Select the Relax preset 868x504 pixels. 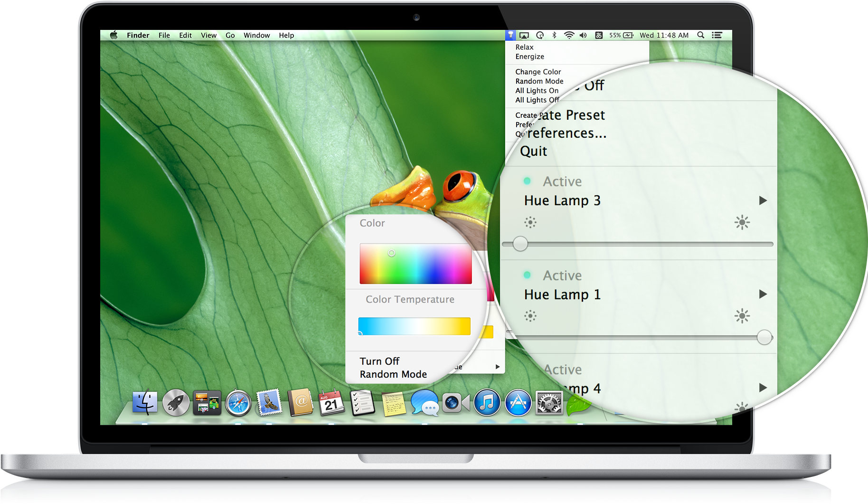point(525,47)
